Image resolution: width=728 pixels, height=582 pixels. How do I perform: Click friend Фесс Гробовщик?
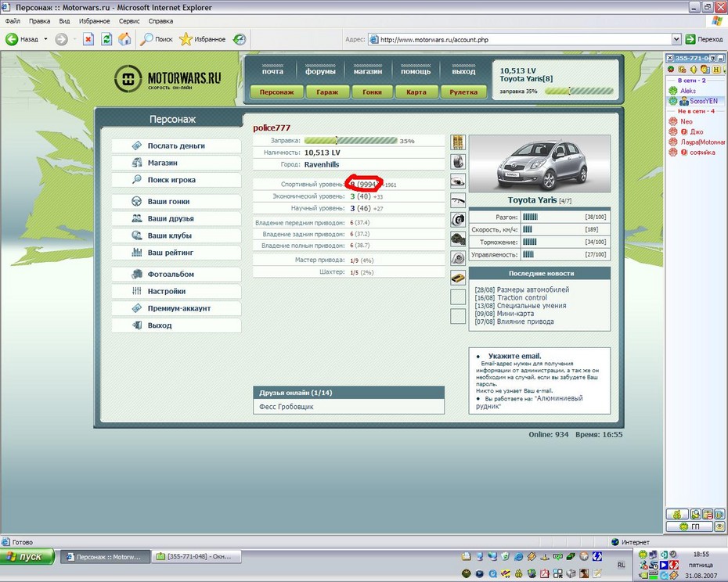pos(287,407)
